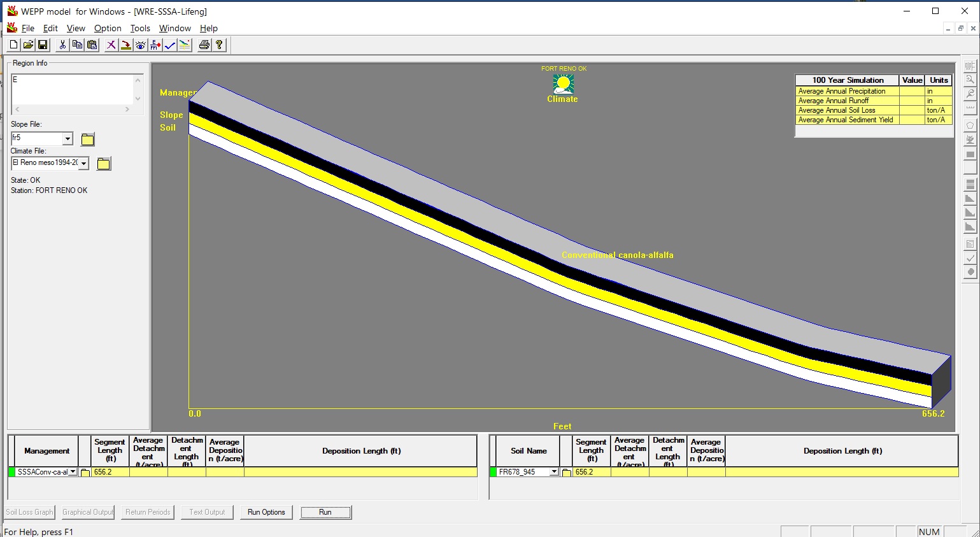
Task: Click the purple X toolbar icon
Action: pyautogui.click(x=111, y=45)
